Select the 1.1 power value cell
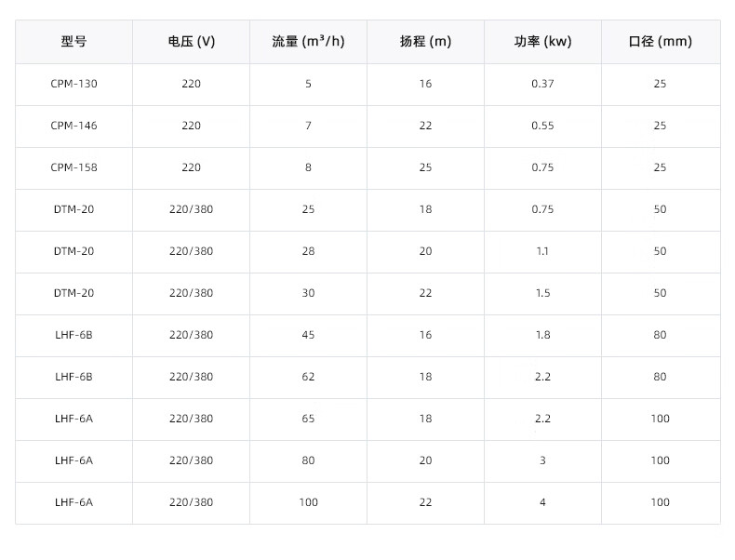This screenshot has width=735, height=560. pyautogui.click(x=542, y=251)
